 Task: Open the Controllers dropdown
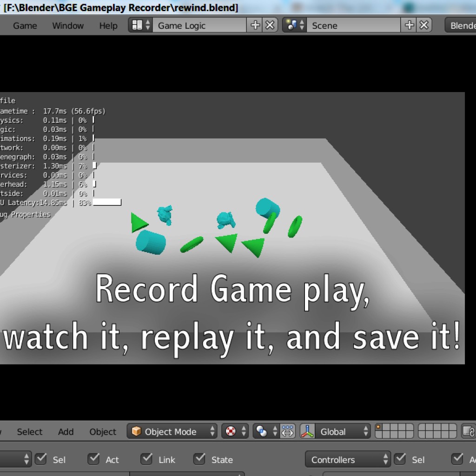click(348, 459)
